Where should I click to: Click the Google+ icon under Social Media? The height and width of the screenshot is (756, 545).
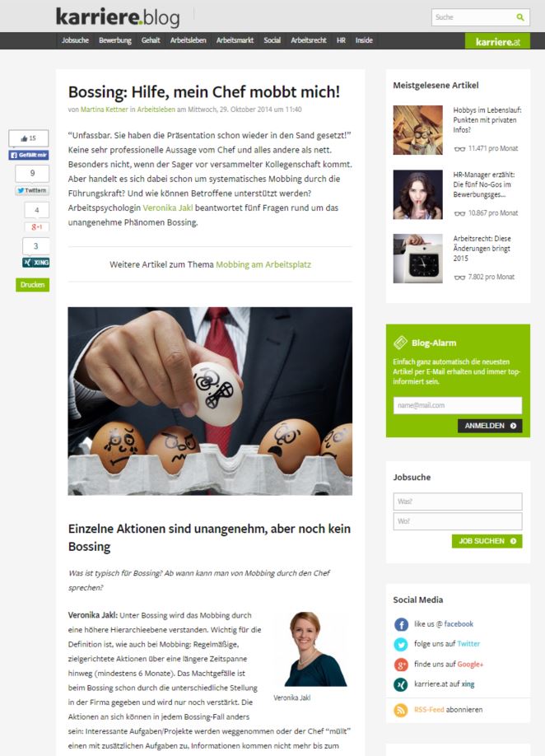click(x=401, y=665)
